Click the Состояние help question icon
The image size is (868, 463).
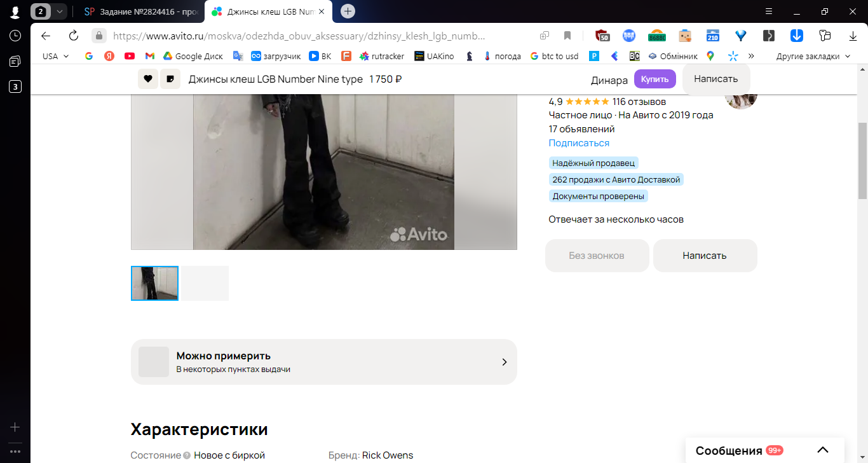coord(187,455)
